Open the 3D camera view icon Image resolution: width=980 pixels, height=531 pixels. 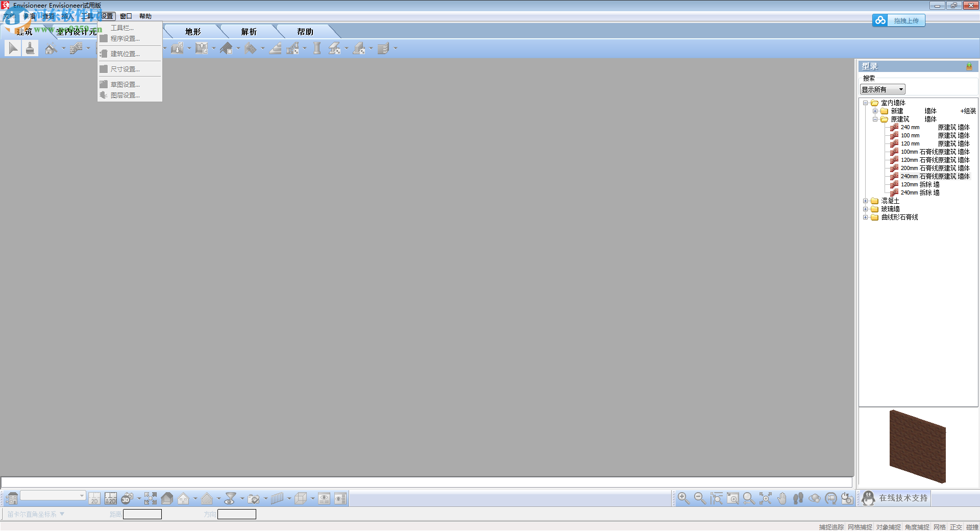pyautogui.click(x=127, y=498)
